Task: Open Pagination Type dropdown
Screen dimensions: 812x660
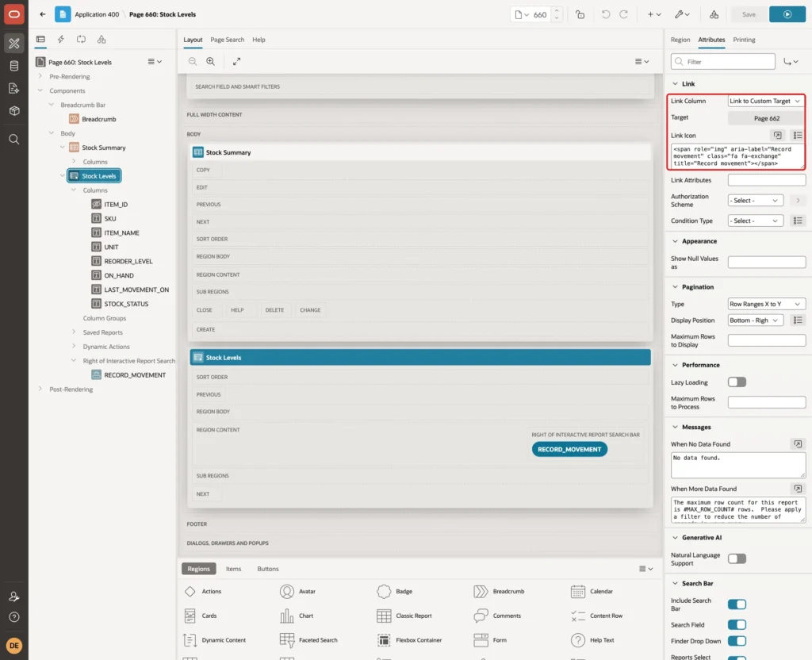Action: pyautogui.click(x=766, y=304)
